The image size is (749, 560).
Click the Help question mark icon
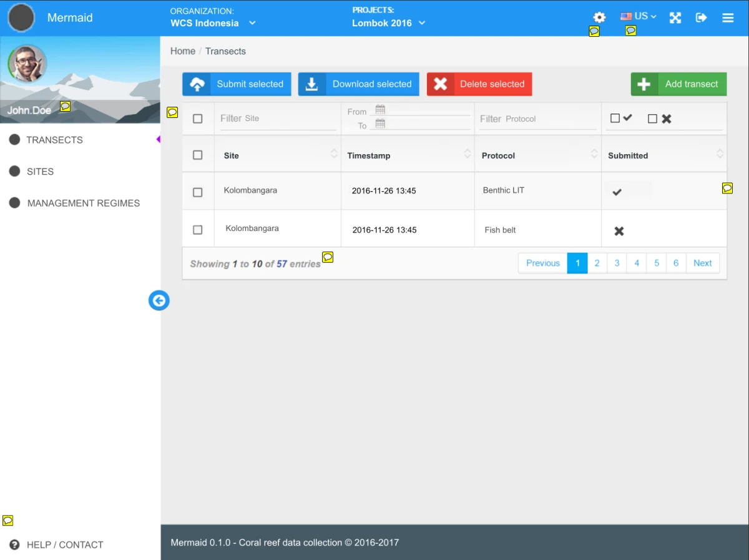[x=14, y=544]
